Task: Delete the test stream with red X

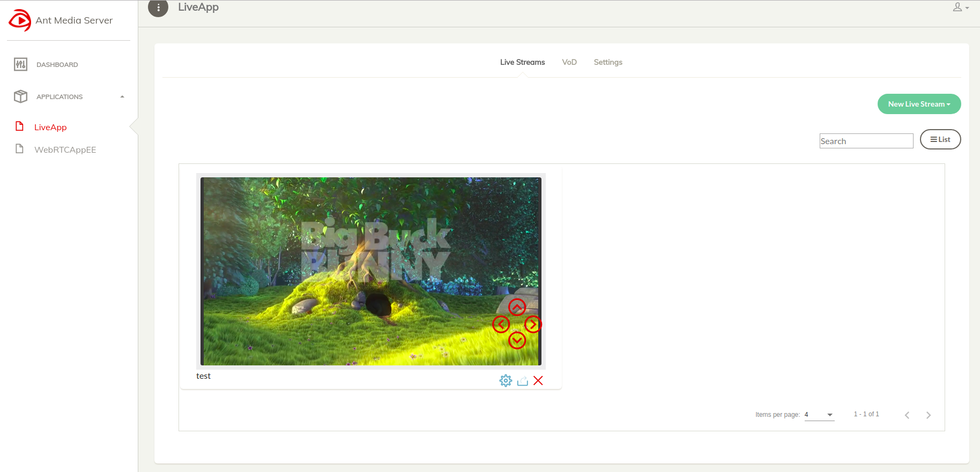Action: (x=538, y=380)
